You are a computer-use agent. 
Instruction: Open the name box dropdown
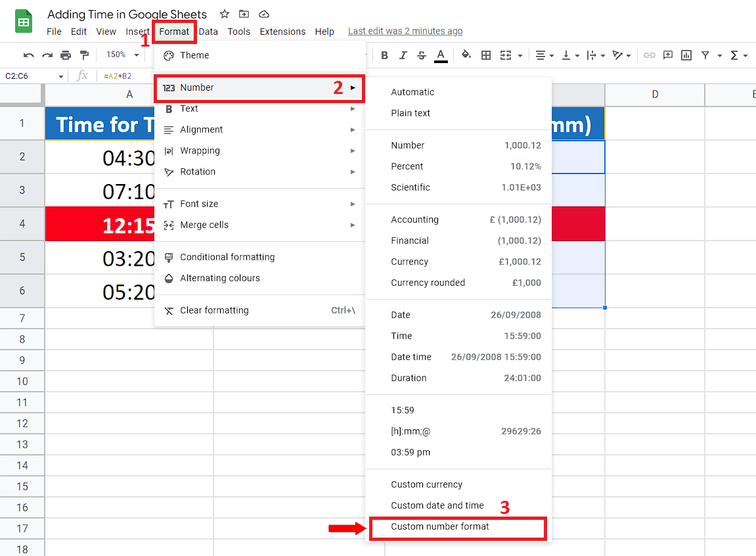pos(61,76)
